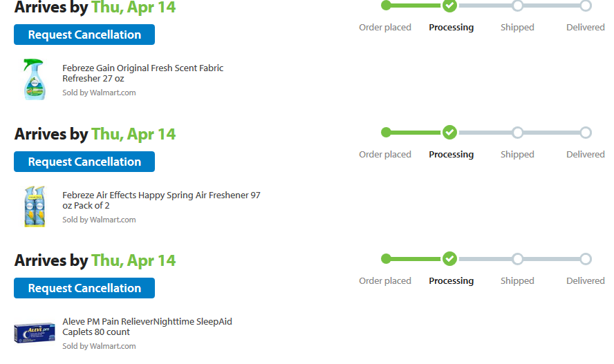614x364 pixels.
Task: Click Shipped step circle on Febreze Gain tracker
Action: click(517, 6)
